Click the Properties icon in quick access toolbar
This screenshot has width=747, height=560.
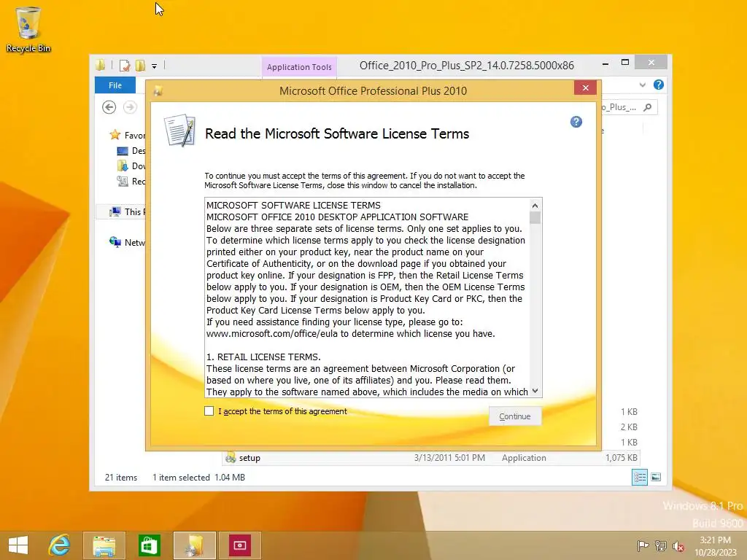[x=125, y=65]
